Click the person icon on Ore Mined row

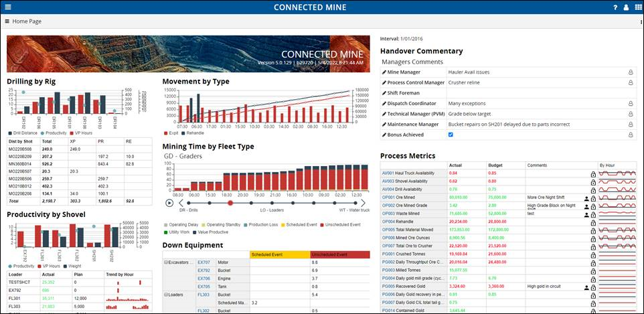586,198
